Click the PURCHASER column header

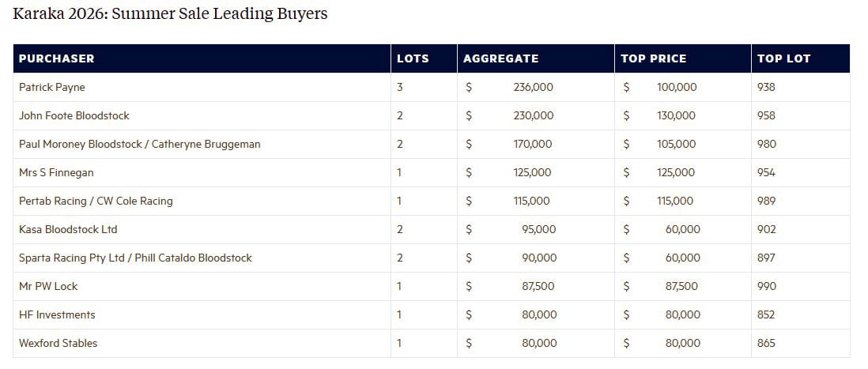click(x=56, y=58)
